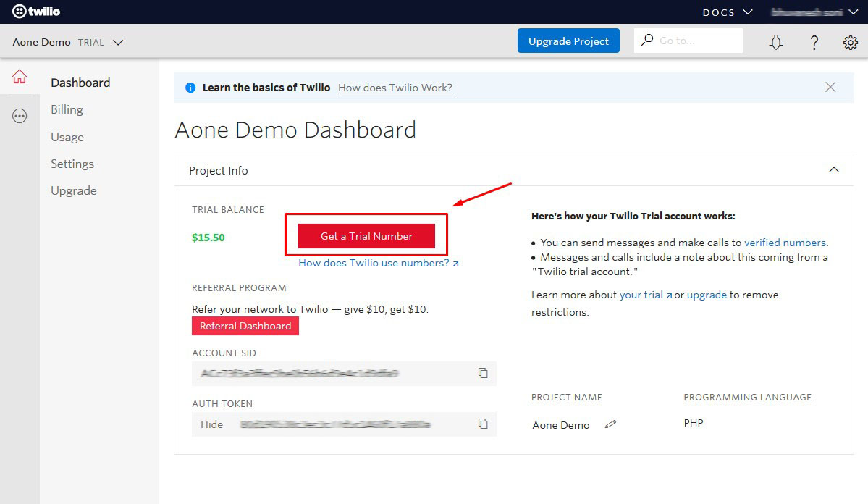Open the help question mark icon
The height and width of the screenshot is (504, 868).
pyautogui.click(x=814, y=42)
